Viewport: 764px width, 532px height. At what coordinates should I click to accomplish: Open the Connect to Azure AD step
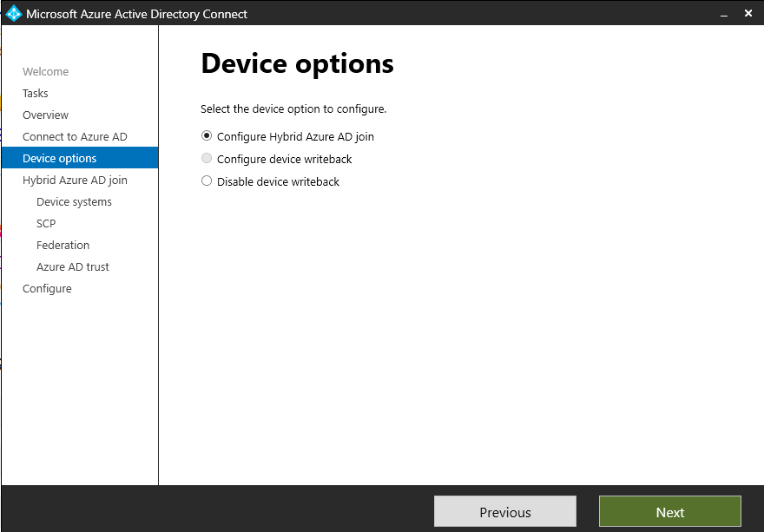coord(75,137)
